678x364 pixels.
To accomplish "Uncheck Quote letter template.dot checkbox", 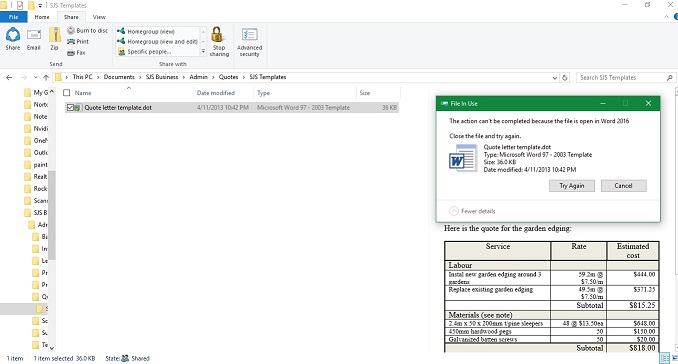I will pos(70,108).
